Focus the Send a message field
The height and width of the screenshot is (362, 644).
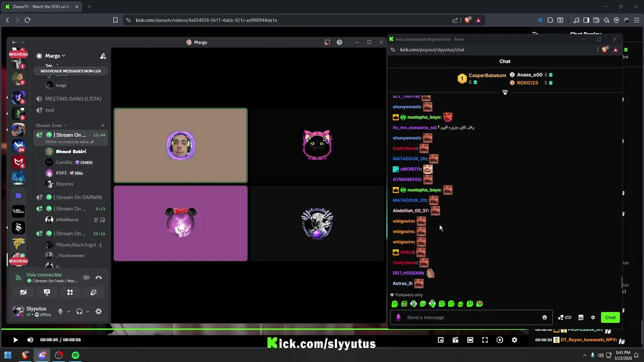(x=471, y=317)
